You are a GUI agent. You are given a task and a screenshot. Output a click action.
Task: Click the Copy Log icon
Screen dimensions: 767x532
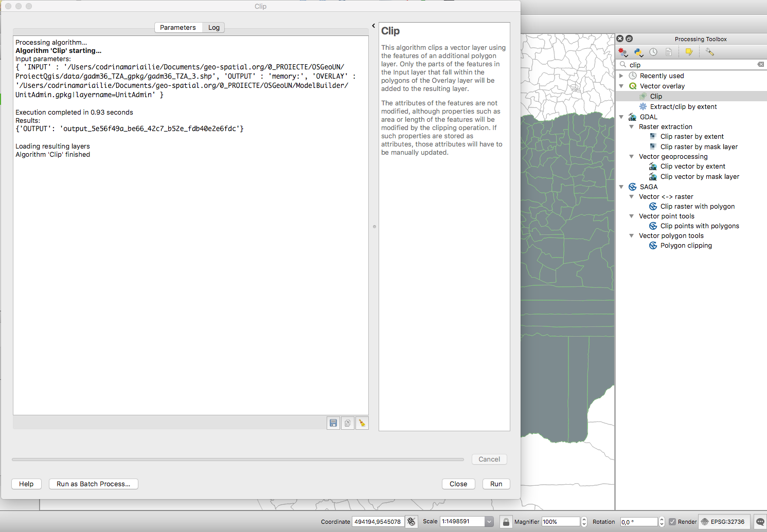click(348, 423)
